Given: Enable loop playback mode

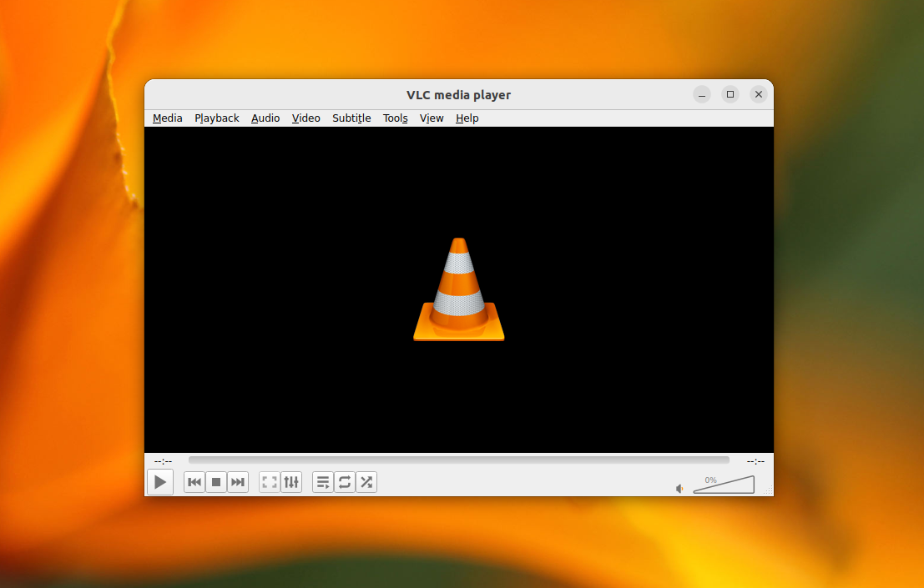Looking at the screenshot, I should [345, 481].
